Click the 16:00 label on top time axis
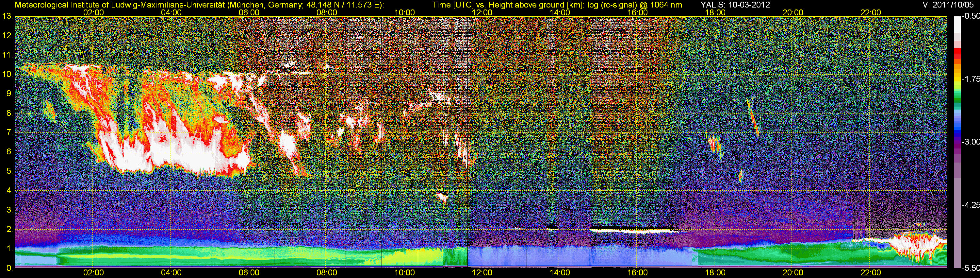 point(638,12)
